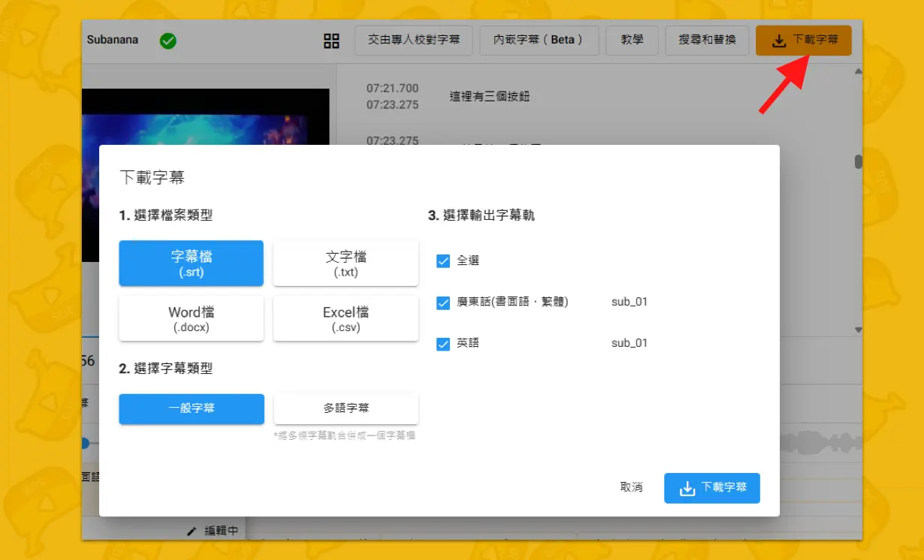
Task: Open 內嵌字幕 (Beta) feature
Action: (539, 40)
